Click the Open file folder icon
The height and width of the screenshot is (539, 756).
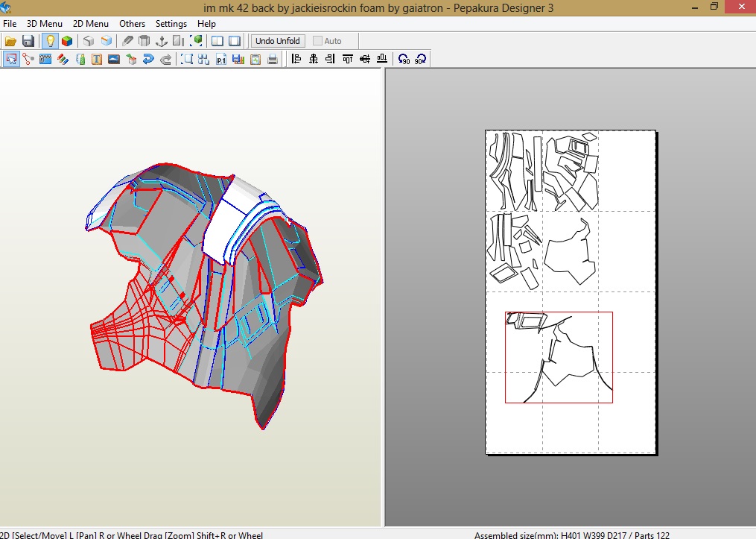pos(10,41)
